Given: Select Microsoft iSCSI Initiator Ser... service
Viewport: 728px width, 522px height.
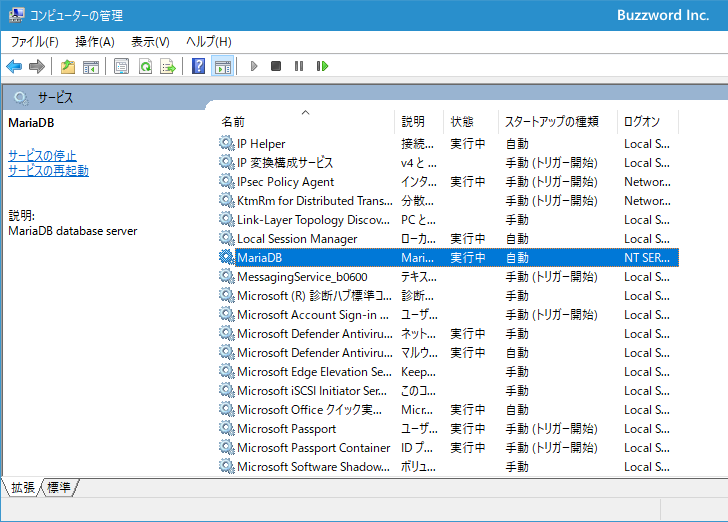Looking at the screenshot, I should (x=312, y=391).
